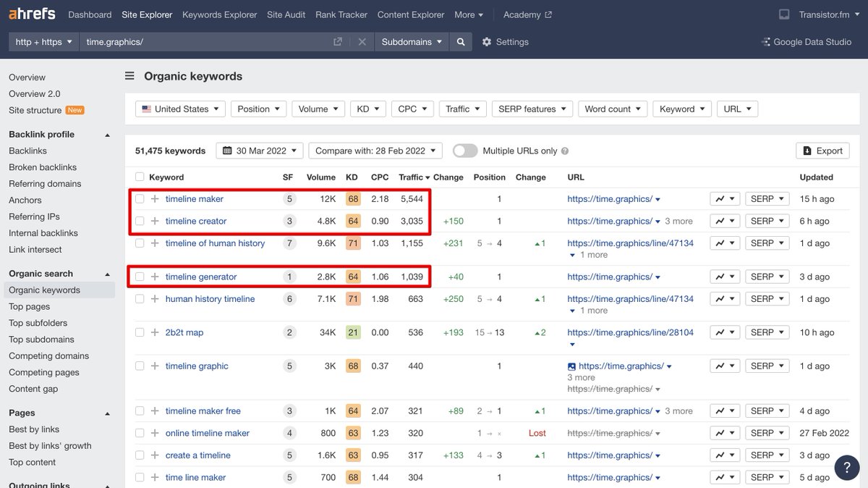Screen dimensions: 868x488
Task: Open the United States country dropdown
Action: click(x=180, y=109)
